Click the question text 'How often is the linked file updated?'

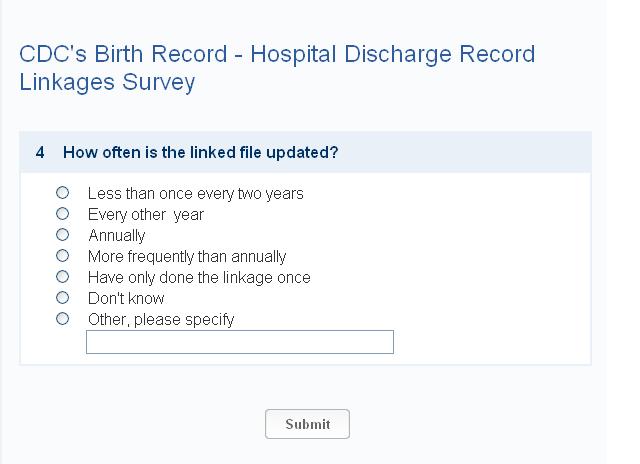click(200, 153)
